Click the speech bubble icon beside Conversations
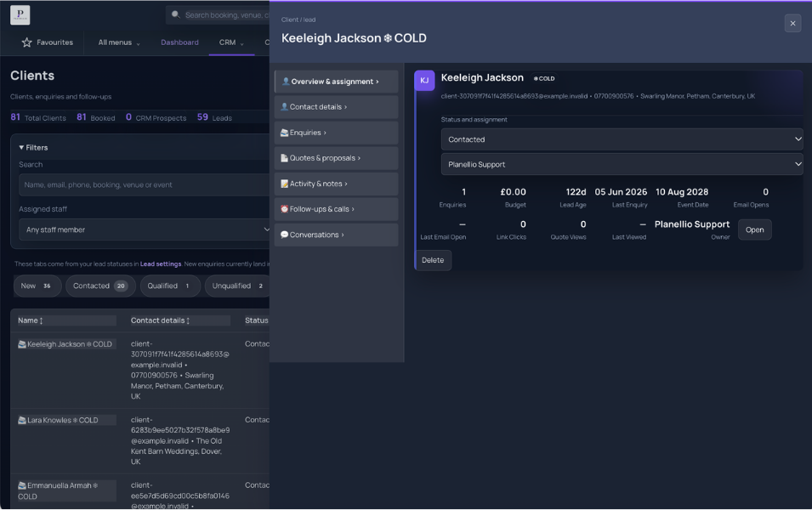 click(x=284, y=235)
